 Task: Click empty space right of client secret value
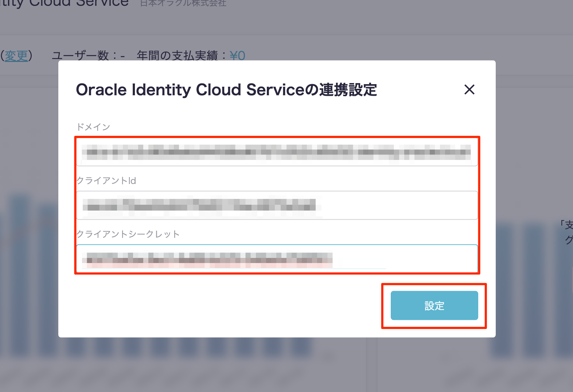[x=430, y=258]
